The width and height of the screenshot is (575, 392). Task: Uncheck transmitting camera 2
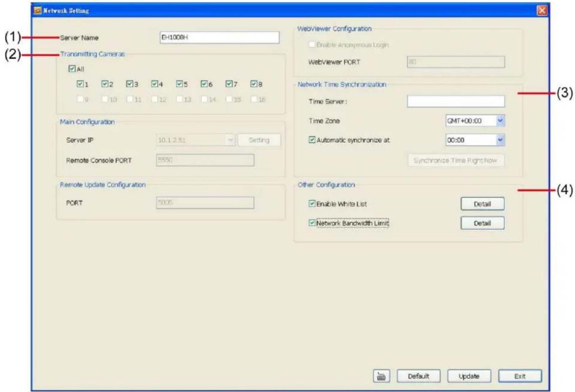[x=105, y=84]
